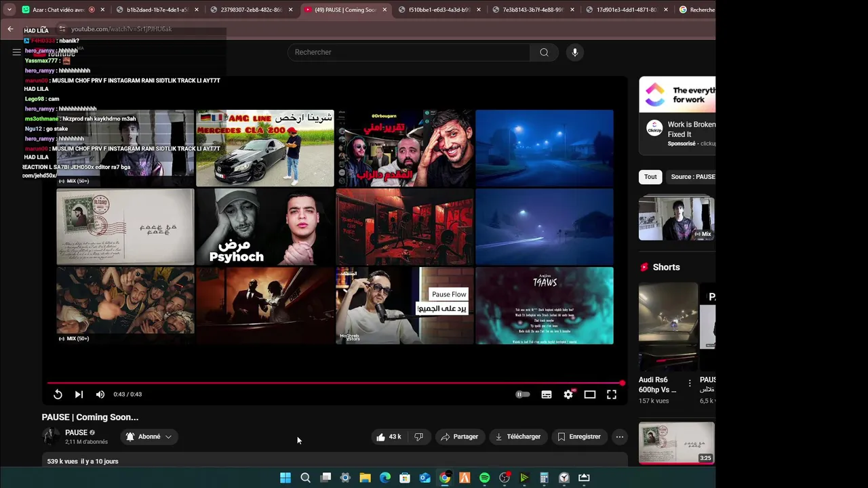Open the tab showing Recherche
Screen dimensions: 868x488
(x=696, y=9)
